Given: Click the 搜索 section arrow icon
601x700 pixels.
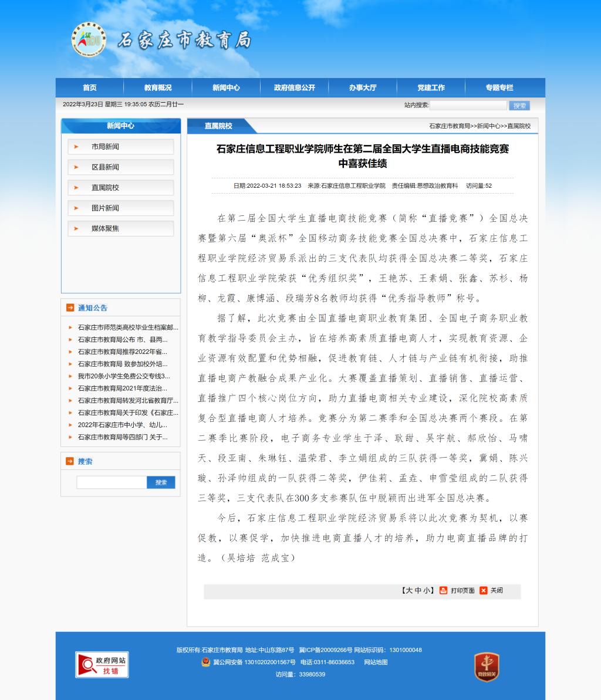Looking at the screenshot, I should click(x=70, y=461).
